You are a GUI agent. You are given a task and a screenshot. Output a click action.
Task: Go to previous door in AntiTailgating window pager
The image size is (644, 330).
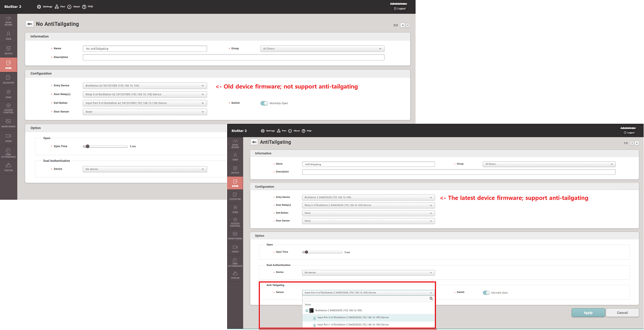click(x=632, y=143)
